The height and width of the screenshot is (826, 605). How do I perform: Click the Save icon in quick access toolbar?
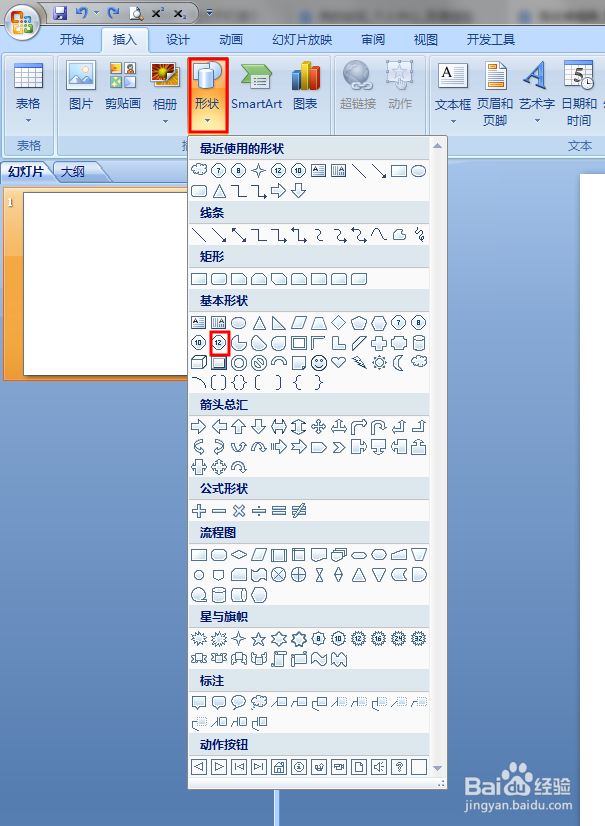point(61,13)
